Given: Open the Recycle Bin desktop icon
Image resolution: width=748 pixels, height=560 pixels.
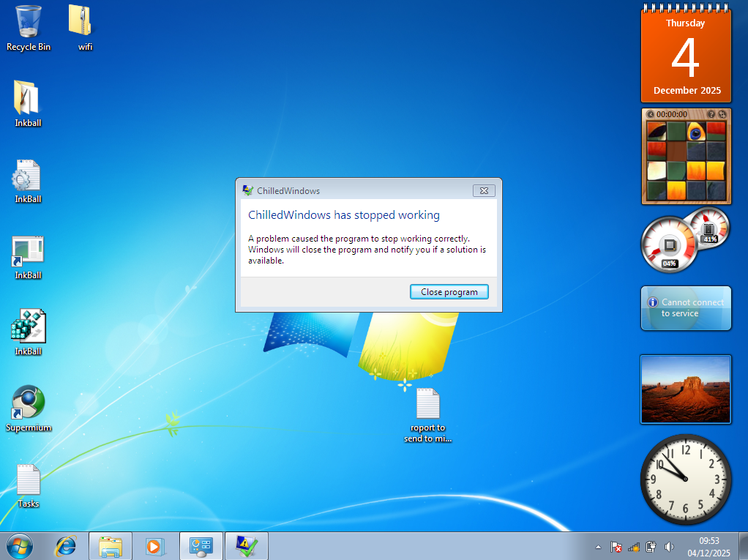Looking at the screenshot, I should (x=28, y=28).
